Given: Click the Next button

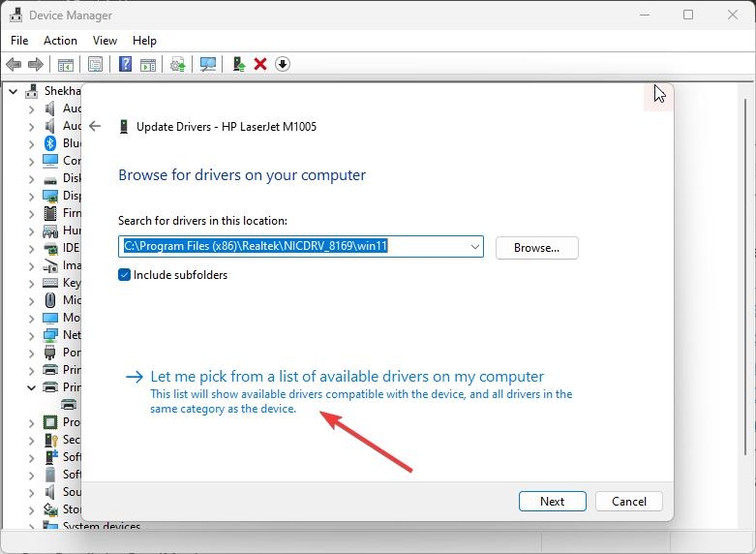Looking at the screenshot, I should click(553, 502).
